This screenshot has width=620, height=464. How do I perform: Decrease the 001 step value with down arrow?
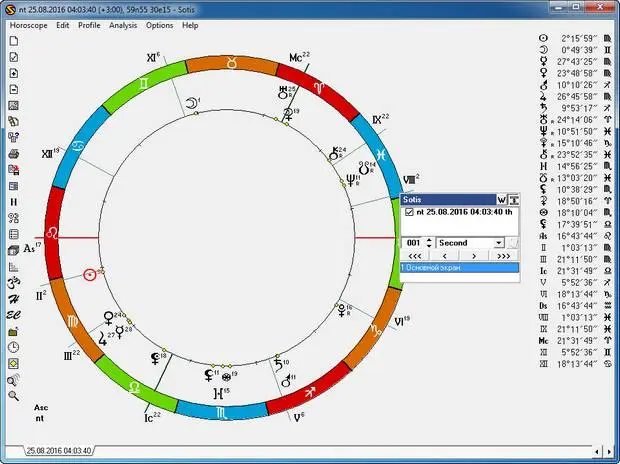tap(429, 245)
